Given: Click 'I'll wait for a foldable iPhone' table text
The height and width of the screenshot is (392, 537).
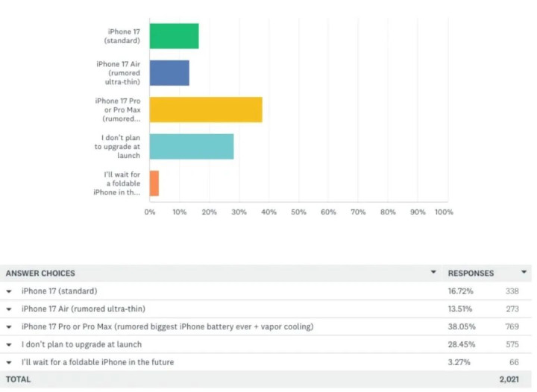Looking at the screenshot, I should (98, 362).
